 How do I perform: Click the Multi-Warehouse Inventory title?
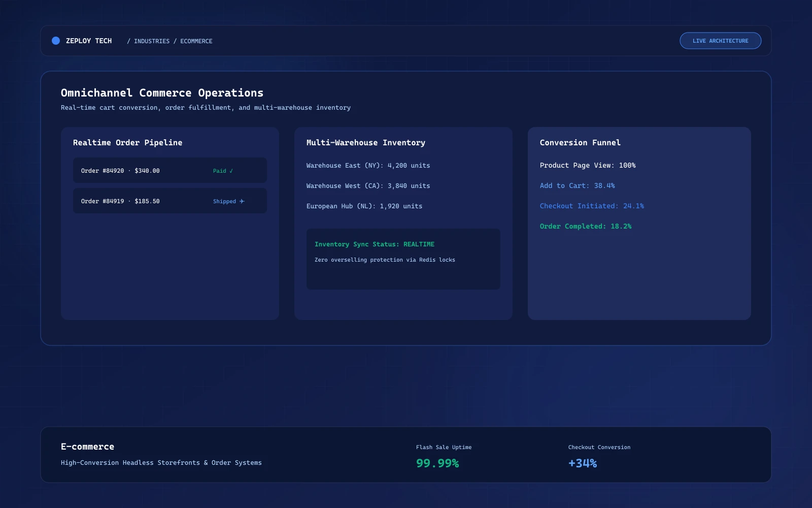366,143
